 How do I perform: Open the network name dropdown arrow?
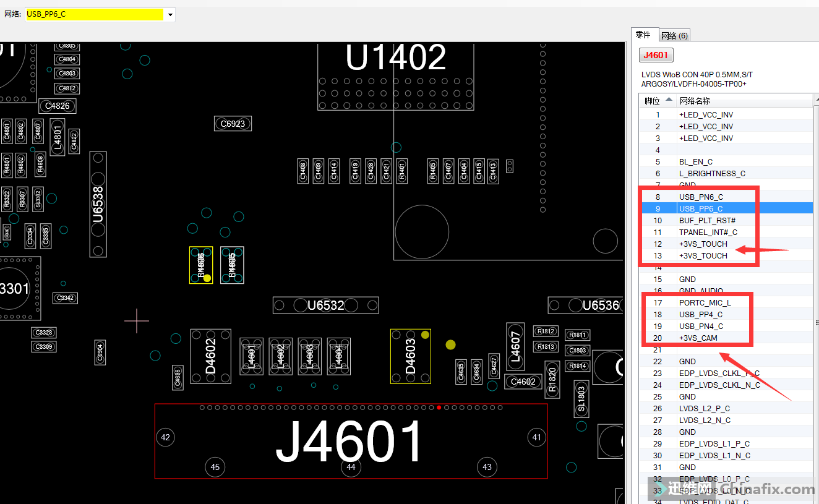pos(170,14)
